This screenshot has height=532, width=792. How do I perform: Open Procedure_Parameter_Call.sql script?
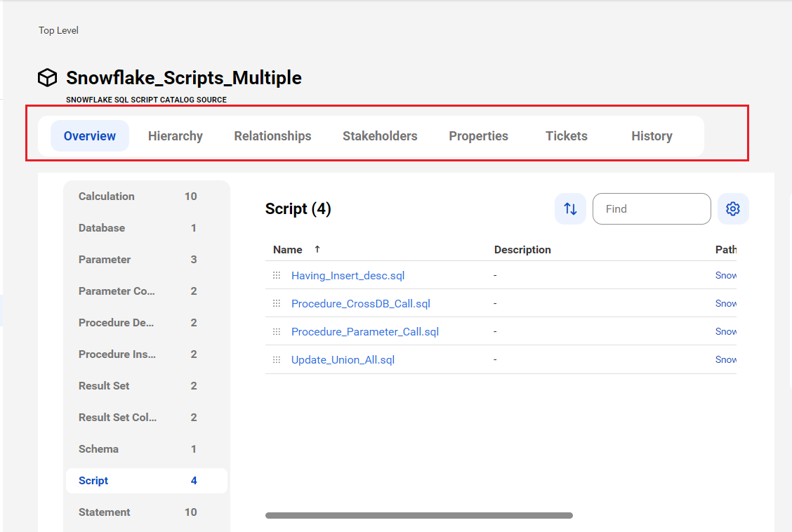click(365, 331)
